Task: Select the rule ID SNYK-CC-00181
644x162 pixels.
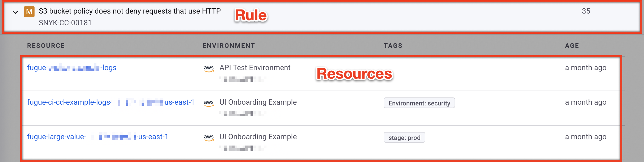Action: coord(65,23)
